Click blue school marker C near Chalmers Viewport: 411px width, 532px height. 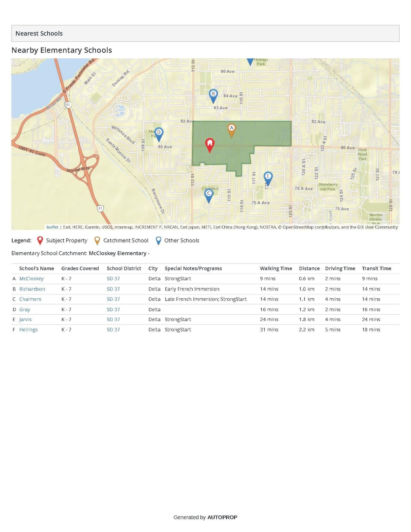(x=209, y=195)
